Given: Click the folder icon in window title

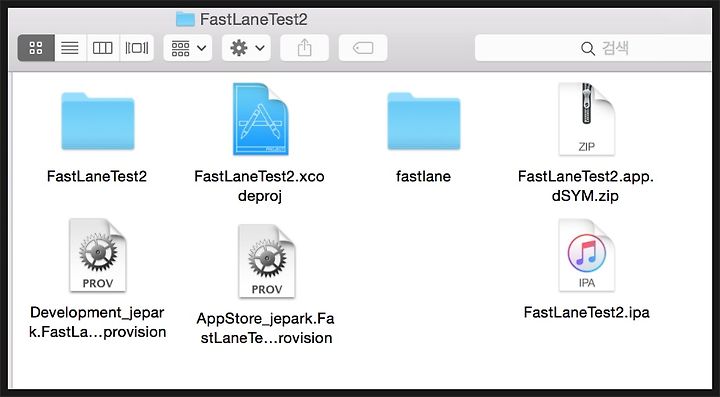Looking at the screenshot, I should (186, 19).
